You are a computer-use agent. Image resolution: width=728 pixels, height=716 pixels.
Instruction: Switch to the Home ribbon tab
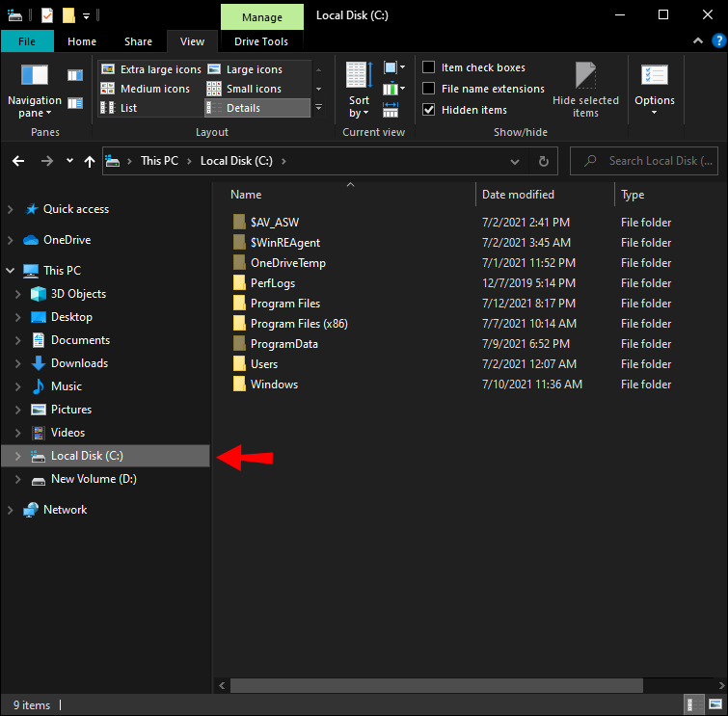[x=82, y=41]
